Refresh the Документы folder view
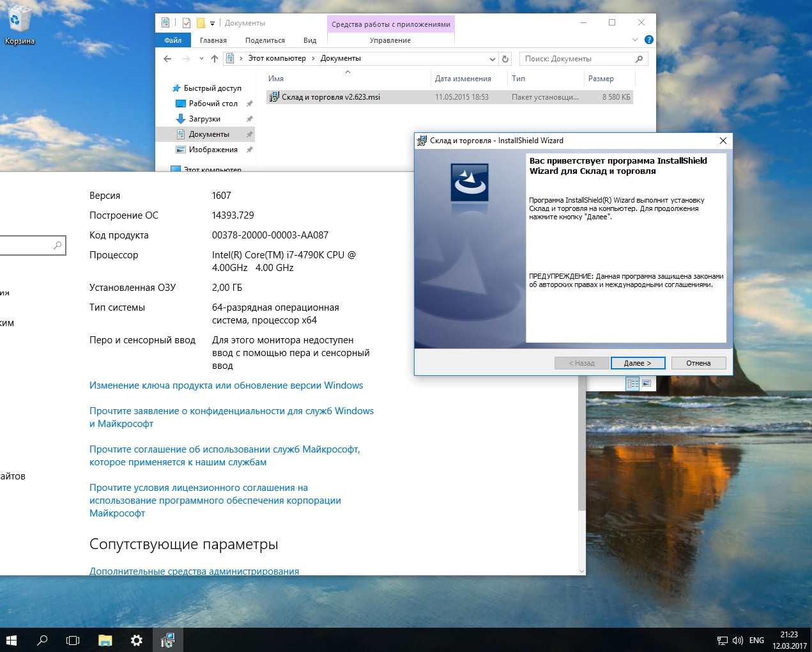812x652 pixels. coord(505,59)
